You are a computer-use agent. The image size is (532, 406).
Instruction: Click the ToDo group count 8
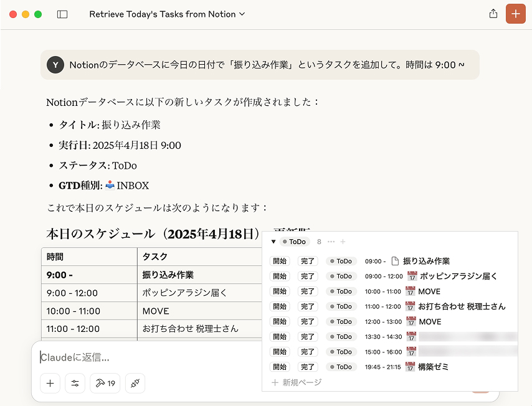(x=319, y=242)
